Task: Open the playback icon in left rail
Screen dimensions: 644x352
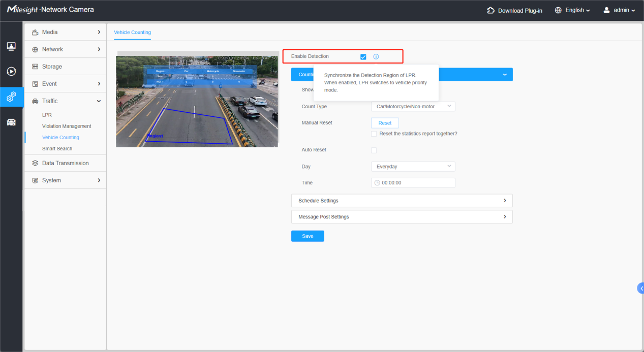Action: (11, 71)
